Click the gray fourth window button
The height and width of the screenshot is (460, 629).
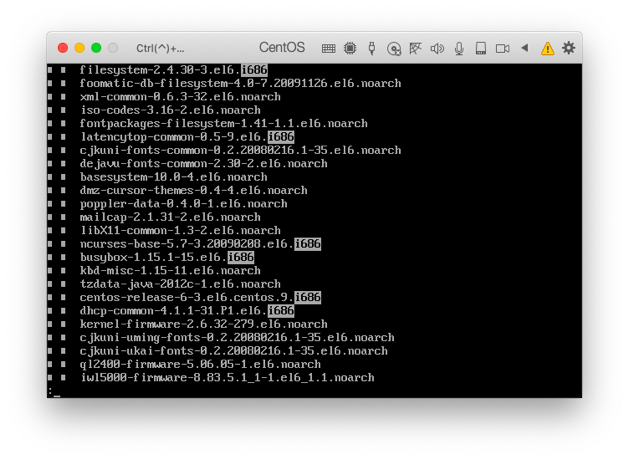coord(113,48)
